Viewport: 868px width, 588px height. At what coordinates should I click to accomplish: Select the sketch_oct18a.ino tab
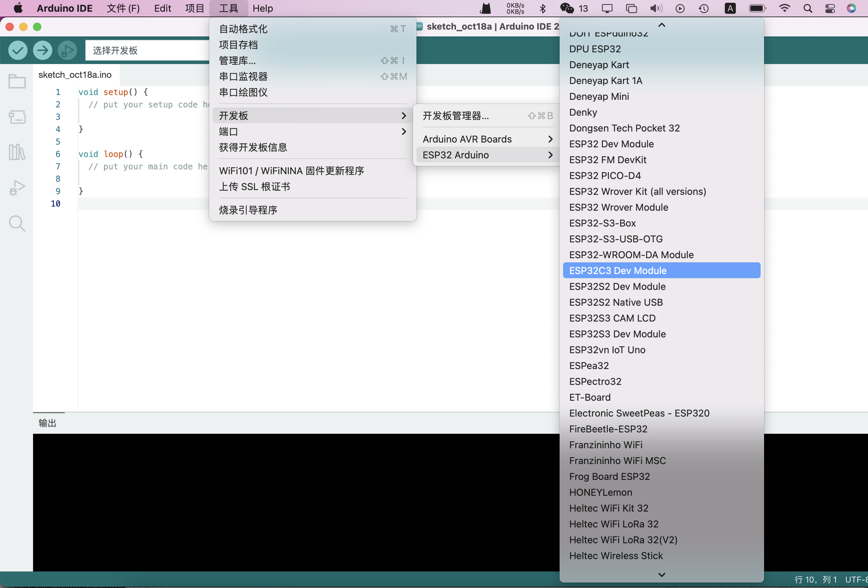click(x=75, y=75)
